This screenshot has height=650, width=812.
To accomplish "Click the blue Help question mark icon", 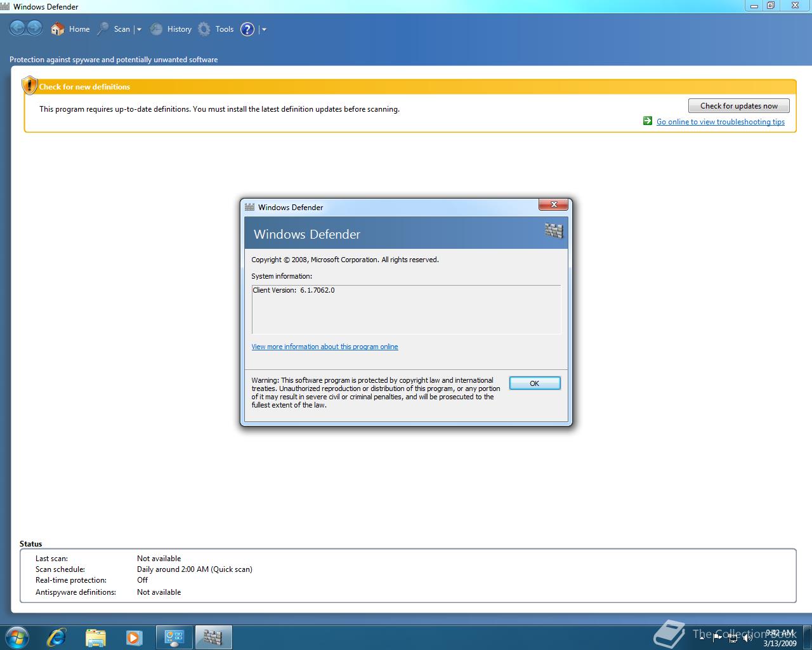I will coord(247,29).
